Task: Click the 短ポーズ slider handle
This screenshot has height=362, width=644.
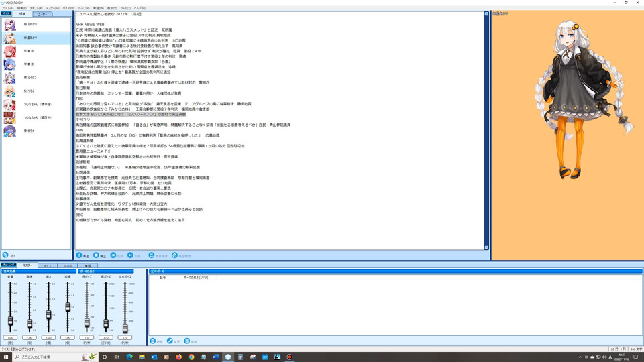Action: click(87, 322)
